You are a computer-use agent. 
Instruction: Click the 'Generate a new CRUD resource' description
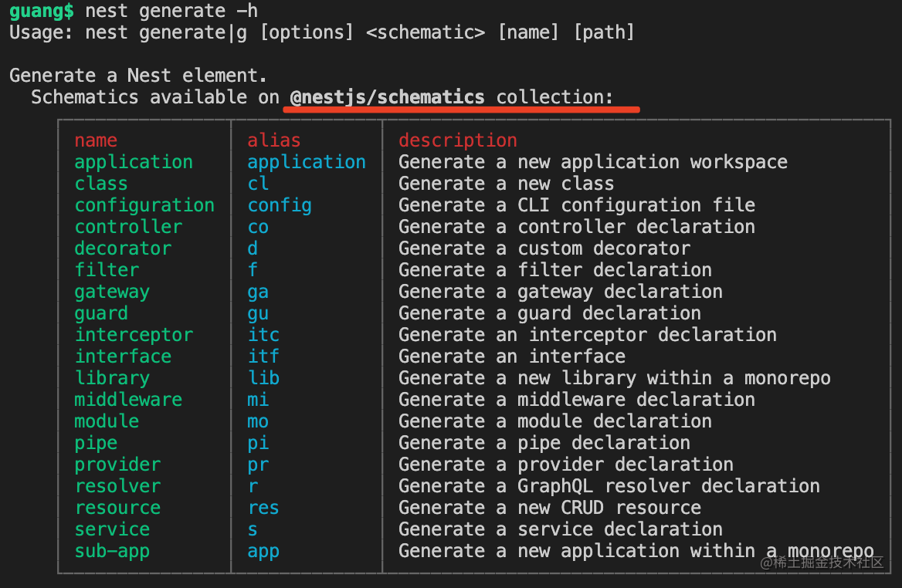550,508
